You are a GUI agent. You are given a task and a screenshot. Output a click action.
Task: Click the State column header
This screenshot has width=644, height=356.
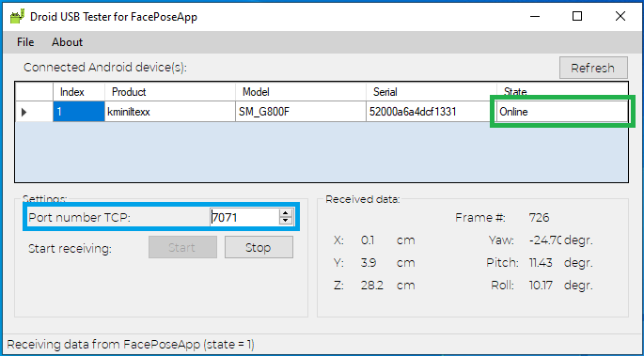tap(562, 92)
